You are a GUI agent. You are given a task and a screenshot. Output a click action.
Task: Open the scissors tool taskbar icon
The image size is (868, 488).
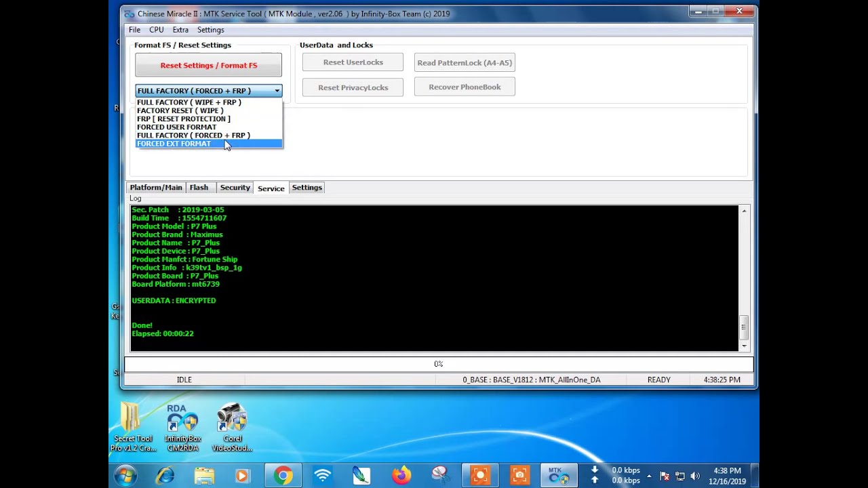(x=440, y=476)
